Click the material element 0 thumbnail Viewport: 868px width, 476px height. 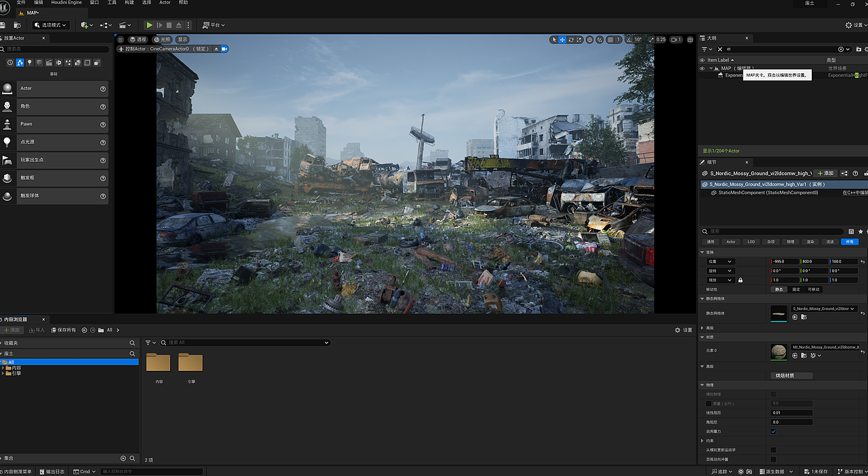[778, 351]
